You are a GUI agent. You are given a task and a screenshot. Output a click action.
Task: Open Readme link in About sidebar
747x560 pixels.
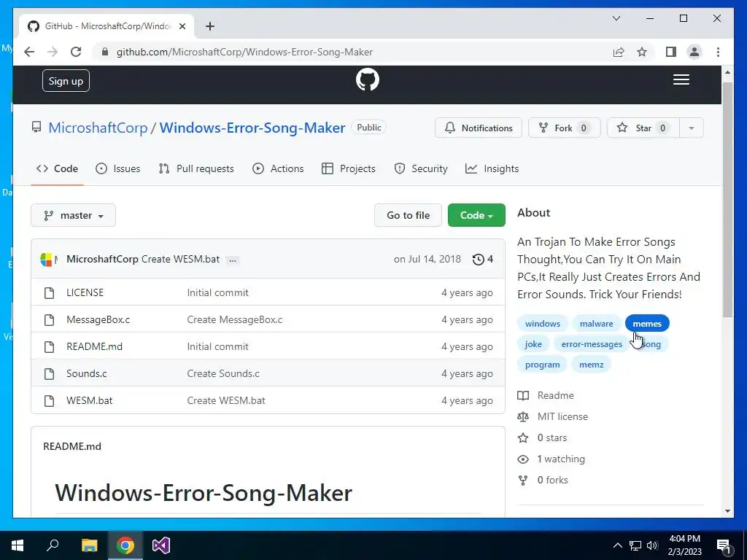546,395
